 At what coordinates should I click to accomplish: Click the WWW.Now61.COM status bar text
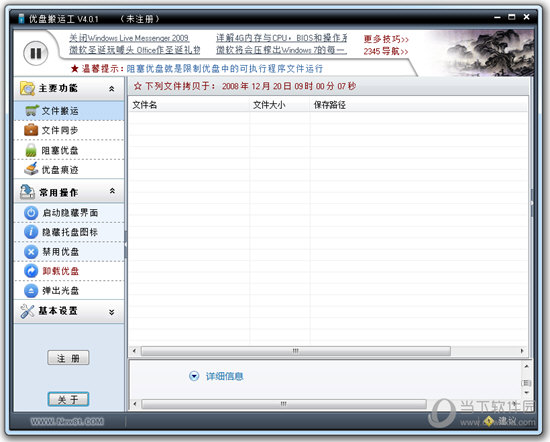pos(67,421)
